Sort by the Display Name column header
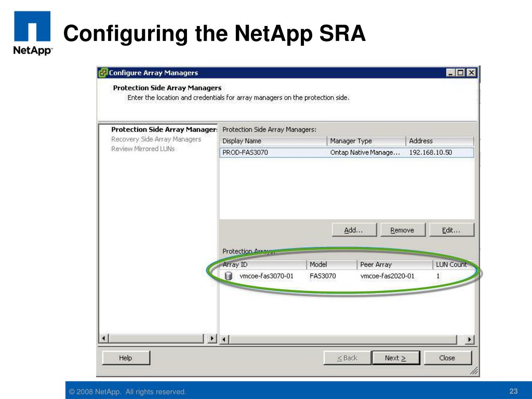The height and width of the screenshot is (399, 532). pos(273,141)
